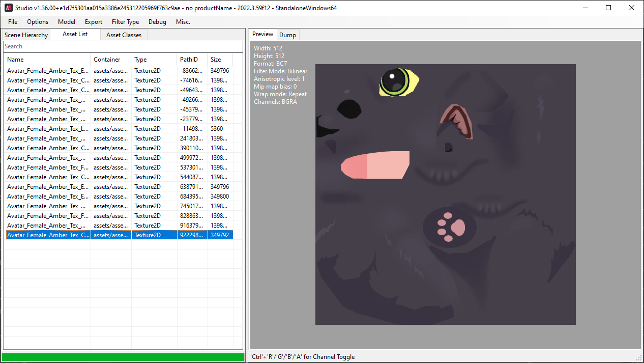The height and width of the screenshot is (363, 644).
Task: Sort assets by the Type column header
Action: [x=154, y=60]
